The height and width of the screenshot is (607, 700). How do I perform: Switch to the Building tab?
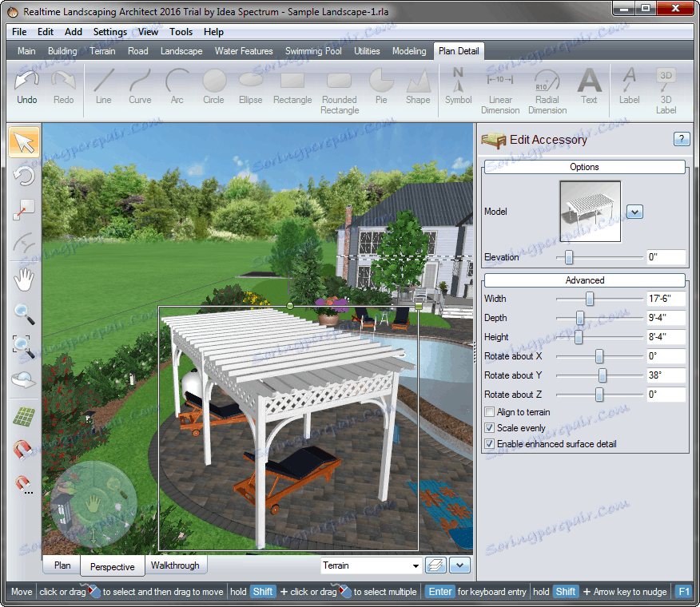(62, 51)
